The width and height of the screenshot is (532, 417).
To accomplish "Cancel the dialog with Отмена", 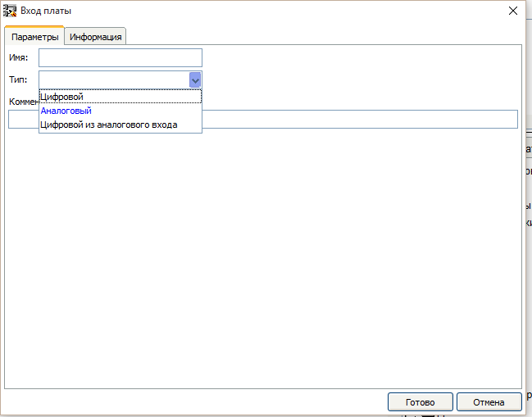I will click(x=489, y=402).
